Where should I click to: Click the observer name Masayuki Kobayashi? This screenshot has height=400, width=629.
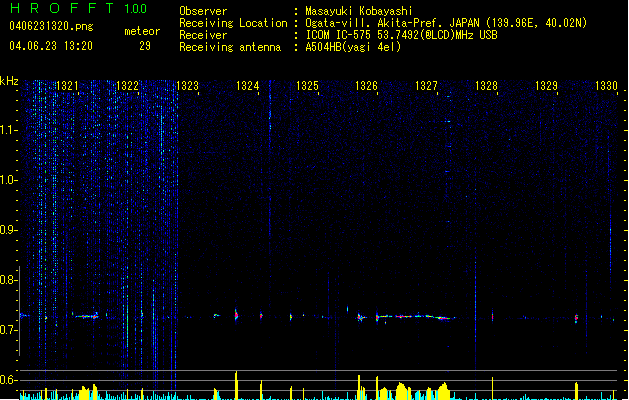coord(359,11)
